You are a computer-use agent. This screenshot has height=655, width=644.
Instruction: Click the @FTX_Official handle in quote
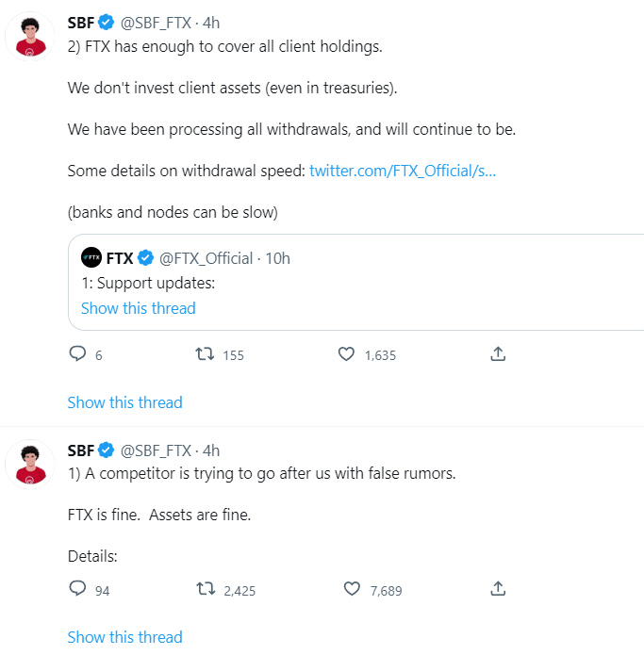(206, 258)
